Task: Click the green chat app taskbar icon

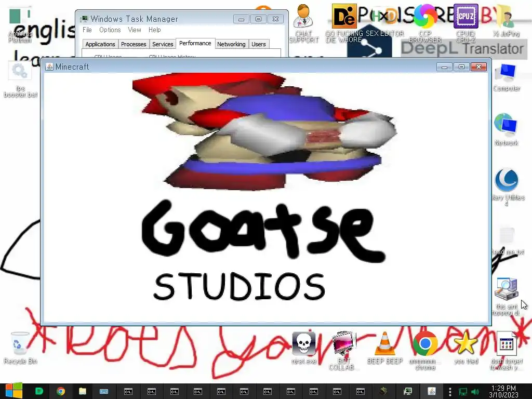Action: 39,391
